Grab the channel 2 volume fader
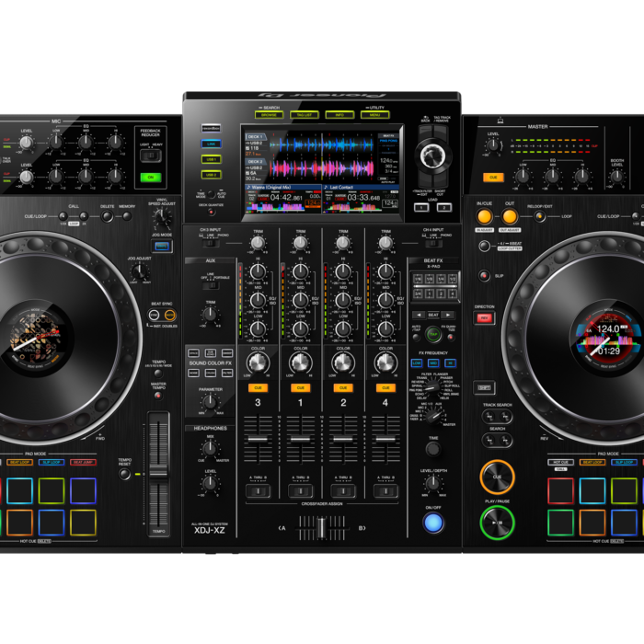The image size is (644, 644). pyautogui.click(x=343, y=439)
